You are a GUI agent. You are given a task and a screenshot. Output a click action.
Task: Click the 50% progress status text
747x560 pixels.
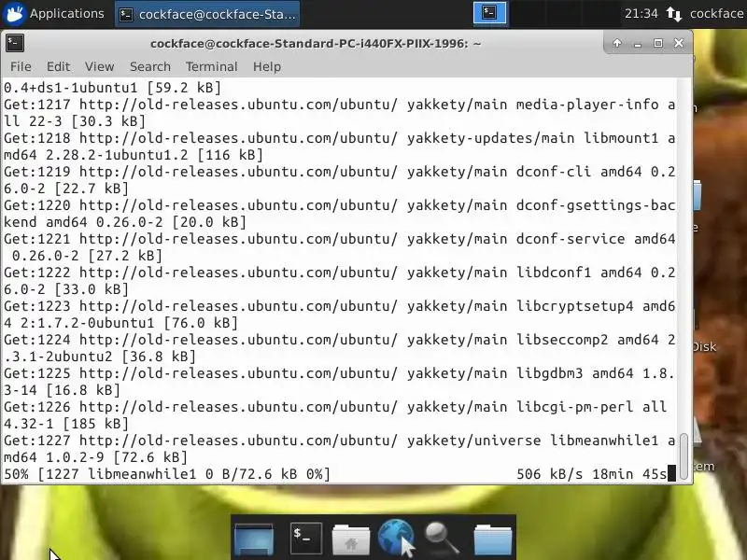pyautogui.click(x=167, y=474)
